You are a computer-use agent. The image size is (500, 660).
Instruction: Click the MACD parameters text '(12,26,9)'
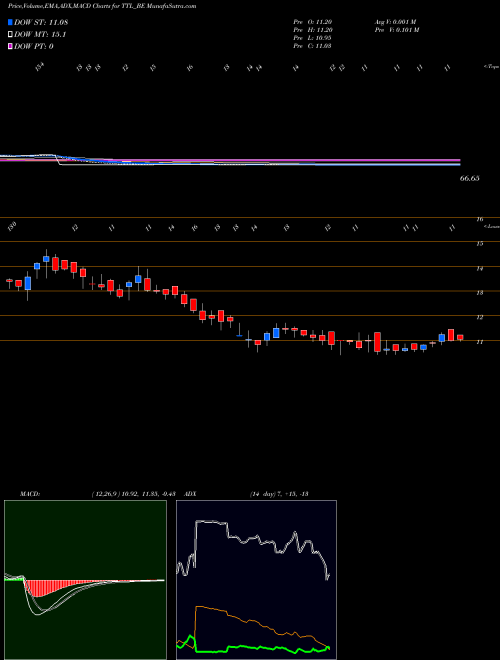pyautogui.click(x=105, y=493)
